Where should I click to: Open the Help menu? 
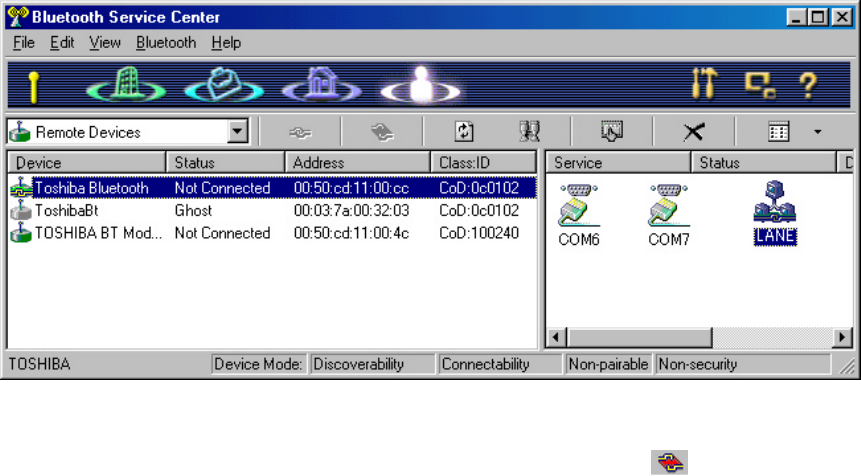point(226,43)
